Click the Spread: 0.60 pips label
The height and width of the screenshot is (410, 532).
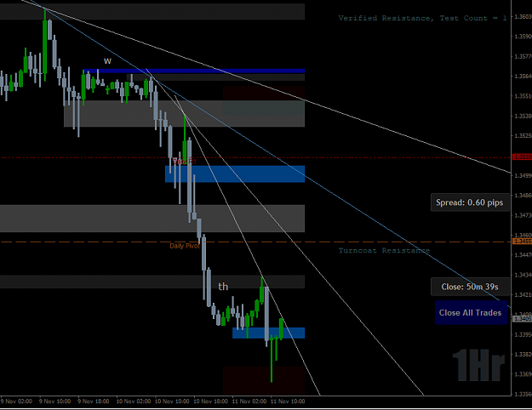click(470, 202)
